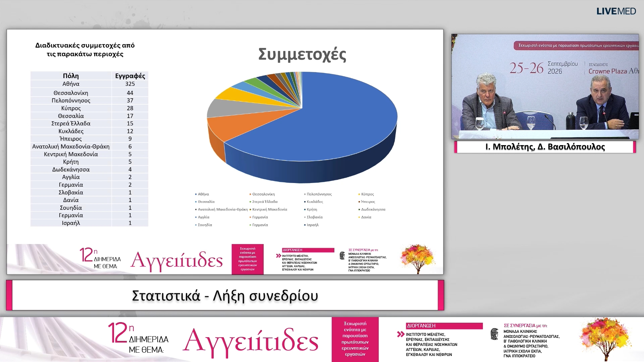Image resolution: width=644 pixels, height=362 pixels.
Task: Click the Δανία legend entry
Action: click(365, 217)
